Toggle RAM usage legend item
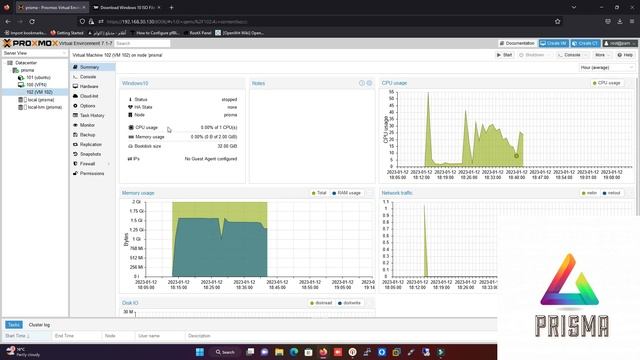This screenshot has width=640, height=360. [347, 193]
